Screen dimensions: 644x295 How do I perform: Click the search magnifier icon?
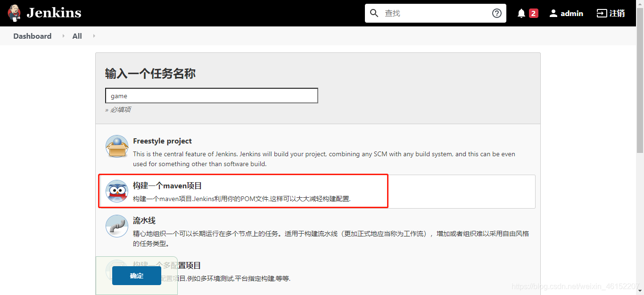[x=374, y=13]
